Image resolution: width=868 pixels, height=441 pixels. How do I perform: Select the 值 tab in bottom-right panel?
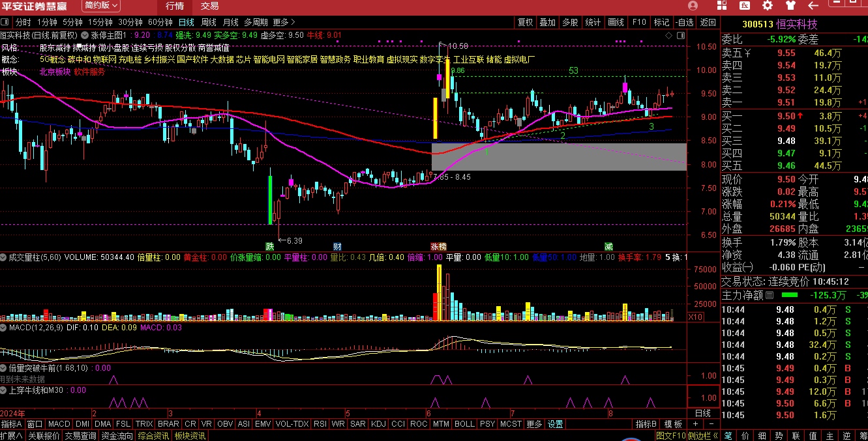click(x=813, y=436)
